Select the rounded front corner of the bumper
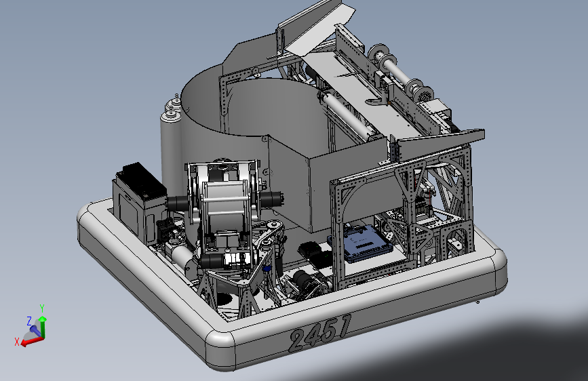 221,350
